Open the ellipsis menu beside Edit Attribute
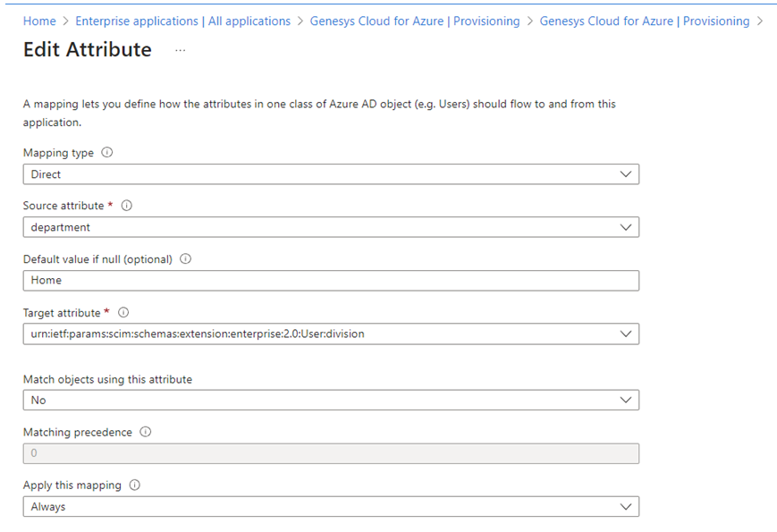Screen dimensions: 777x532 pos(181,50)
